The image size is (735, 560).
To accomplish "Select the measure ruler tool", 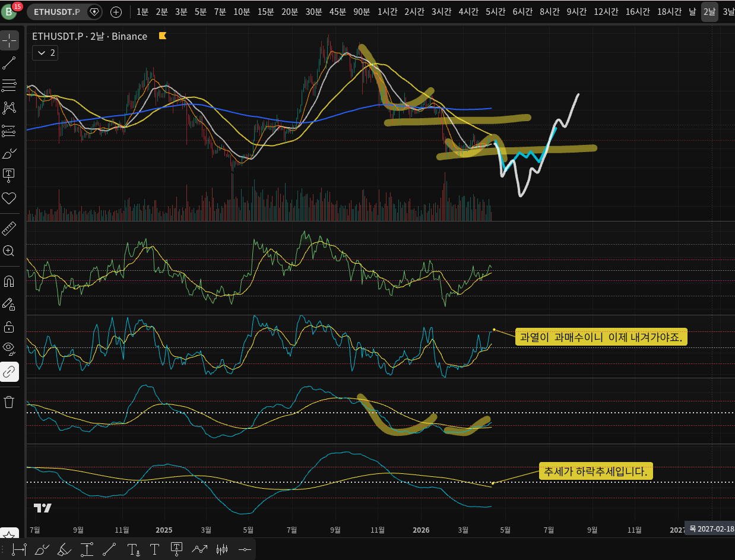I will coord(9,229).
